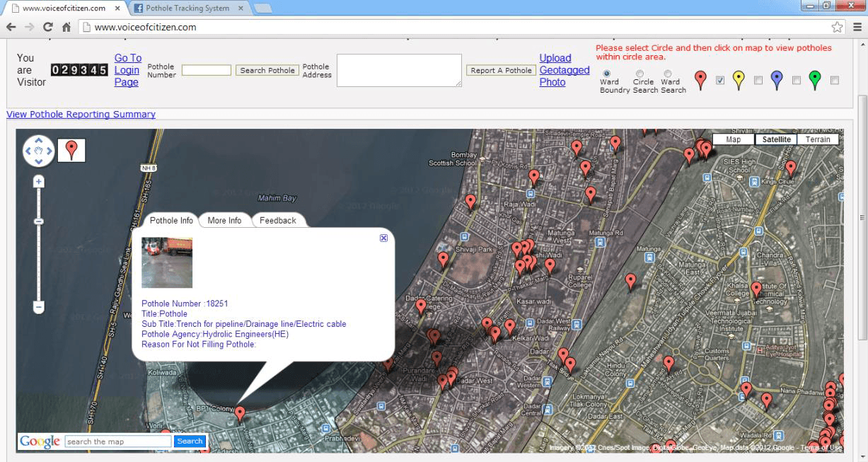Uncheck the red pin checkbox
Image resolution: width=868 pixels, height=462 pixels.
(x=720, y=81)
